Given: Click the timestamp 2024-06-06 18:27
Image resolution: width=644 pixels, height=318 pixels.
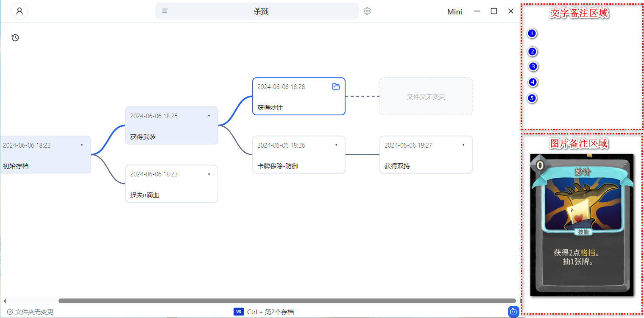Looking at the screenshot, I should 408,145.
